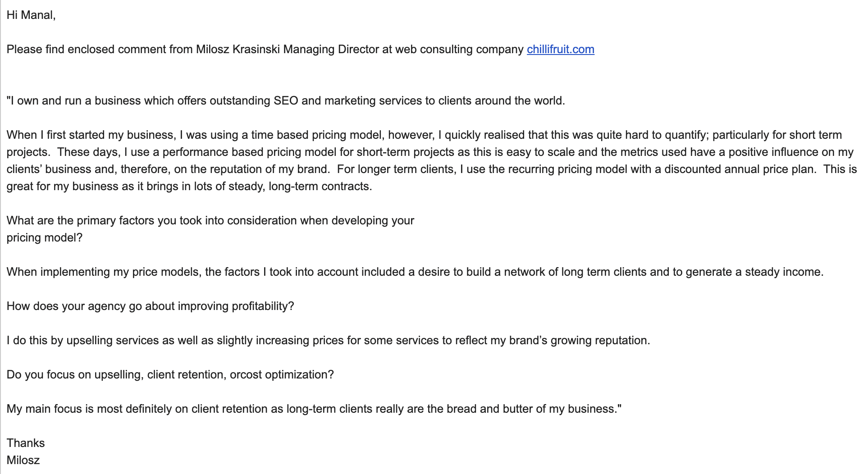Click the line 'great for my business as it brings'
868x474 pixels.
pos(189,186)
